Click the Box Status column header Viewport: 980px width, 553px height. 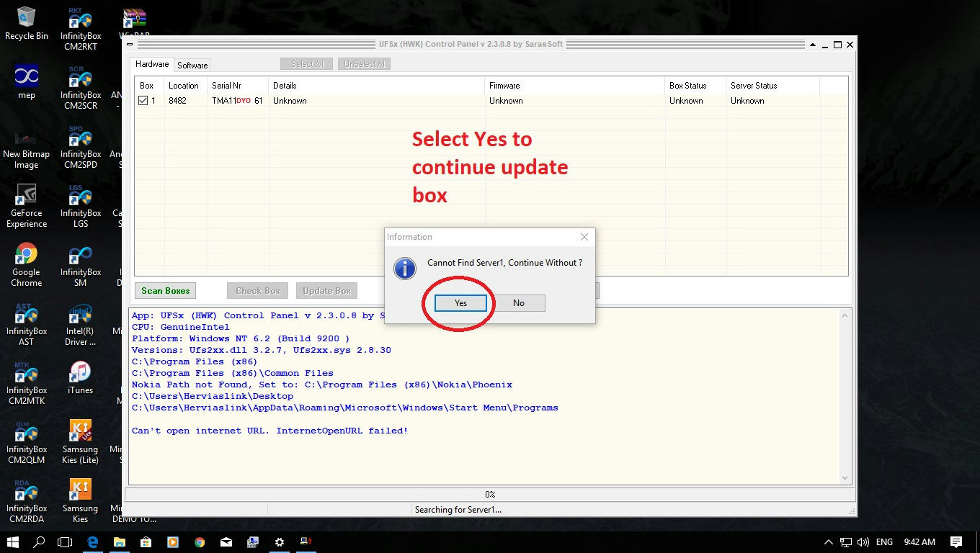[696, 86]
